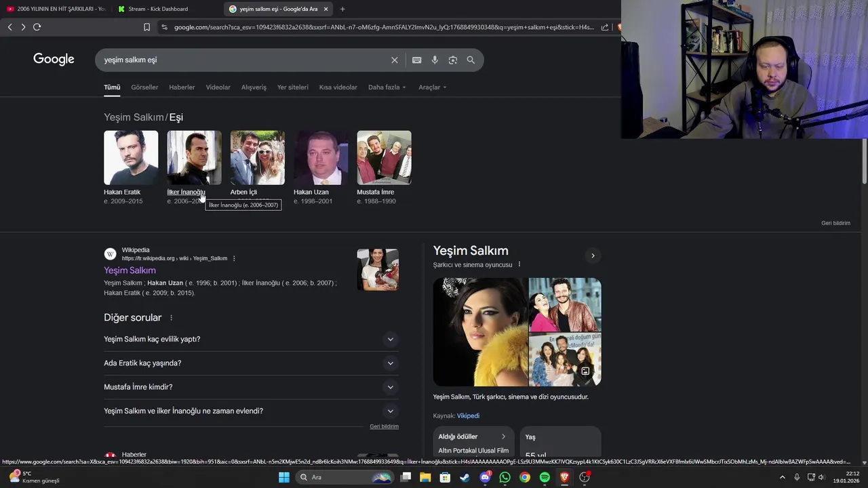Open three-dot menu in Yeşim Salkım panel
The image size is (868, 488).
tap(519, 264)
